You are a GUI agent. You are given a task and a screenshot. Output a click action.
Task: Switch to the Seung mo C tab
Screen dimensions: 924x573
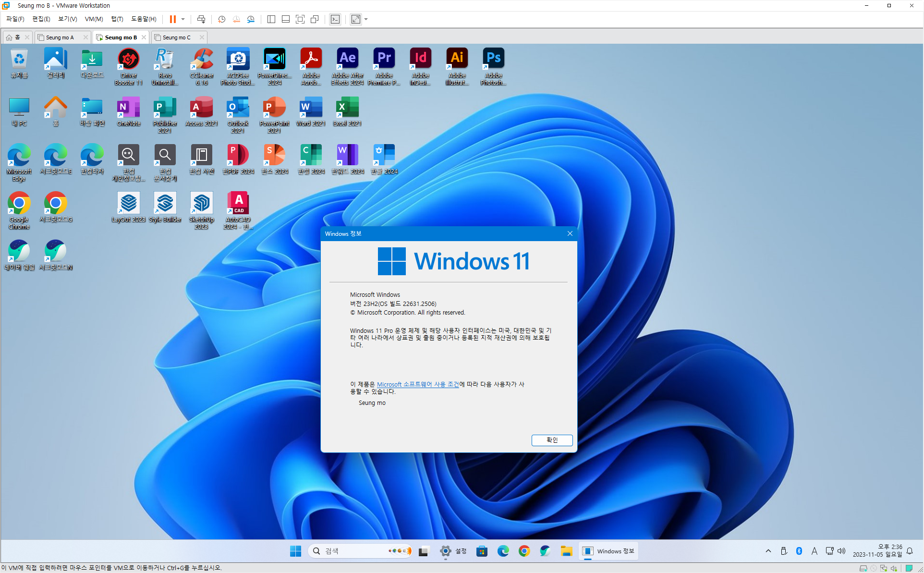point(176,37)
